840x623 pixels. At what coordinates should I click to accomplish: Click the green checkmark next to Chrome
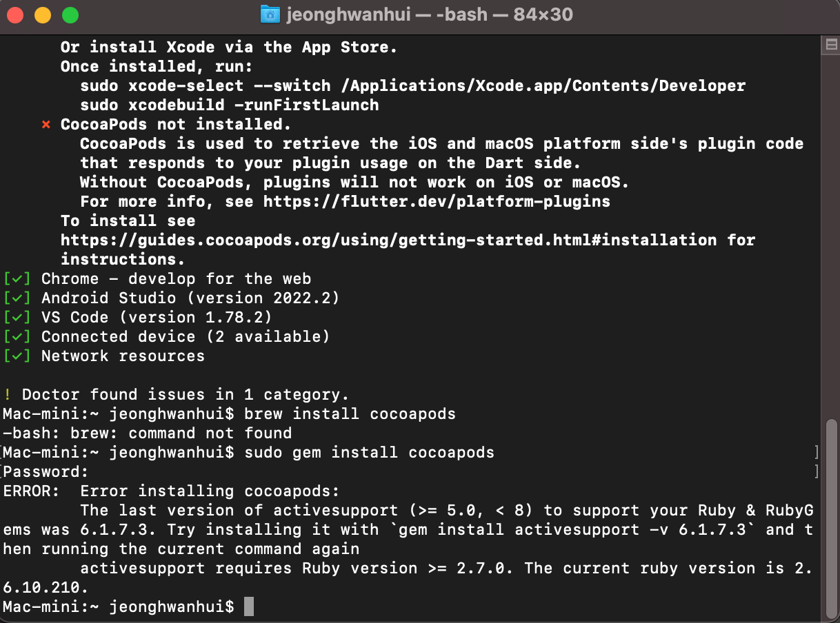point(17,279)
